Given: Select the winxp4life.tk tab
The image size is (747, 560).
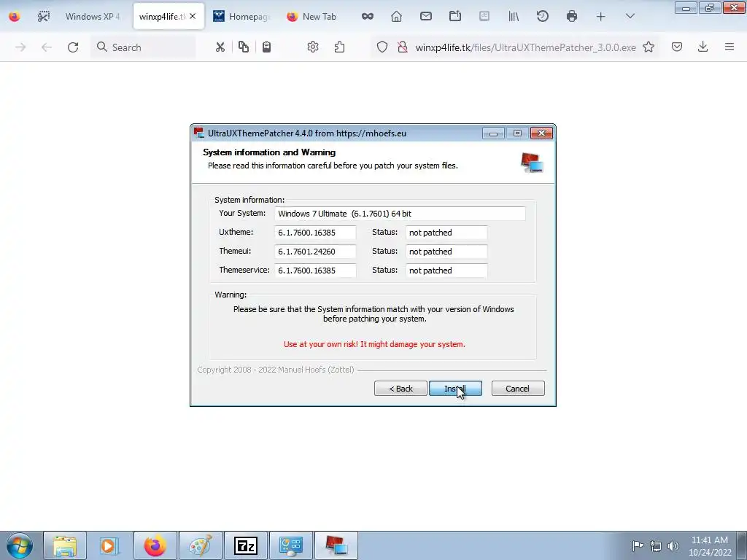Looking at the screenshot, I should (169, 17).
